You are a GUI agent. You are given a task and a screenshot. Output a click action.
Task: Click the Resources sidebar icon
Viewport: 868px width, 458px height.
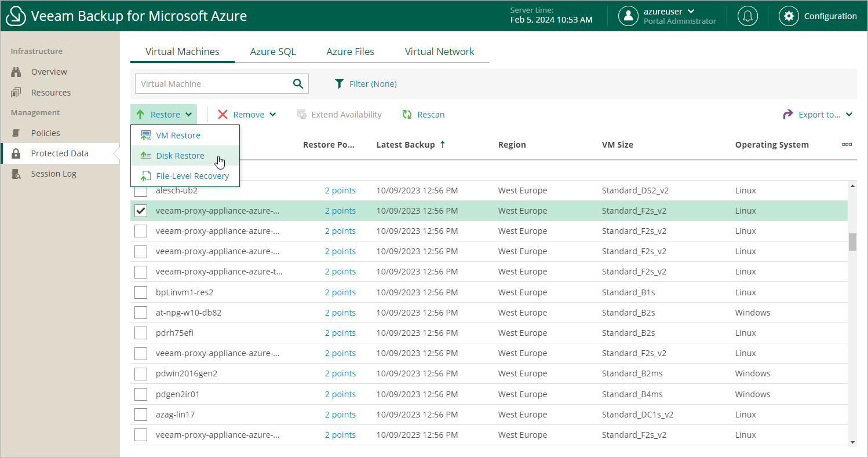pyautogui.click(x=16, y=93)
